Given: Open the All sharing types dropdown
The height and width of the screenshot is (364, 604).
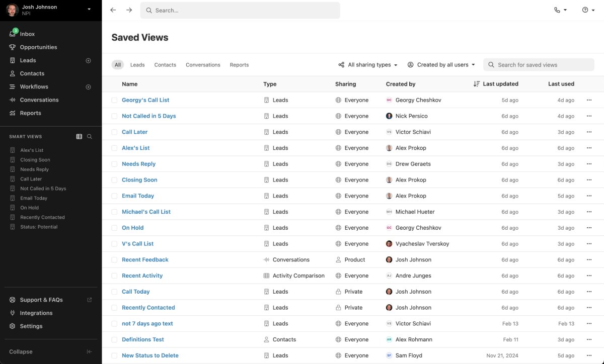Looking at the screenshot, I should pyautogui.click(x=368, y=65).
